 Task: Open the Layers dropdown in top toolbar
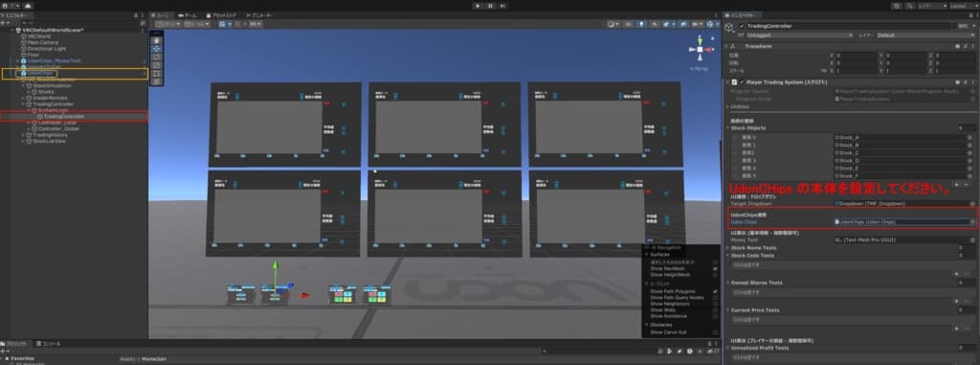(x=932, y=6)
